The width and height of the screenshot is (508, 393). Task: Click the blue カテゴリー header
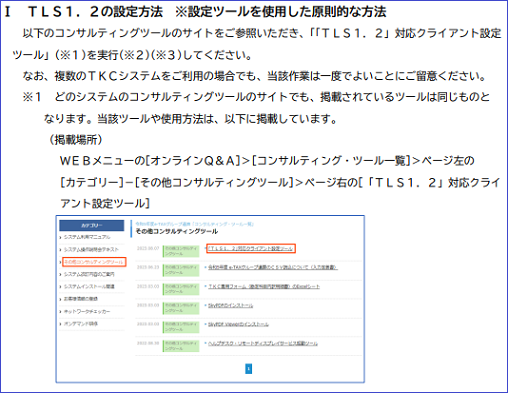coord(92,225)
